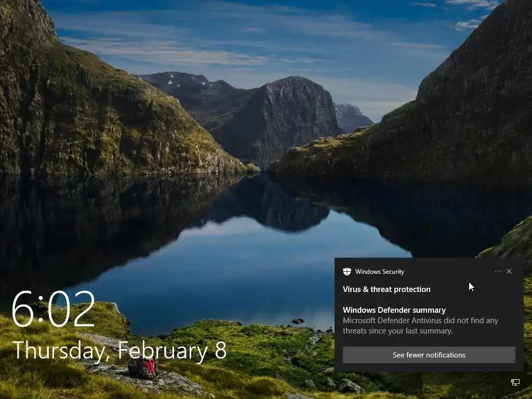This screenshot has height=399, width=532.
Task: Click the Thursday, February 8 date
Action: click(119, 350)
